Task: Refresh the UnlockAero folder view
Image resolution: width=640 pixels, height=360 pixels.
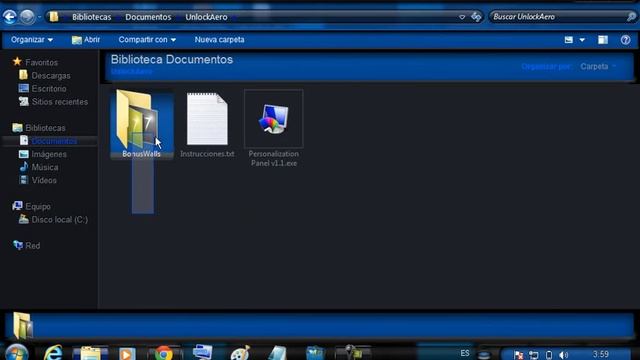Action: pyautogui.click(x=476, y=17)
